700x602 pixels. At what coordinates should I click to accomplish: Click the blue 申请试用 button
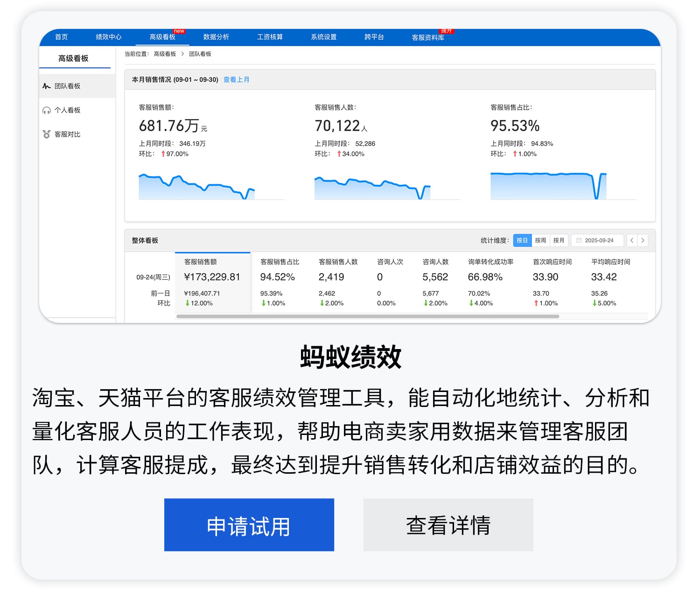coord(249,525)
